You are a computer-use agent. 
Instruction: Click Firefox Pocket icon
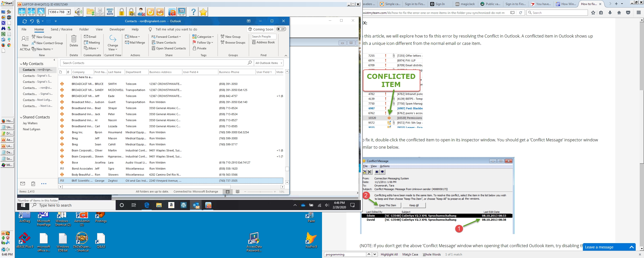click(628, 13)
